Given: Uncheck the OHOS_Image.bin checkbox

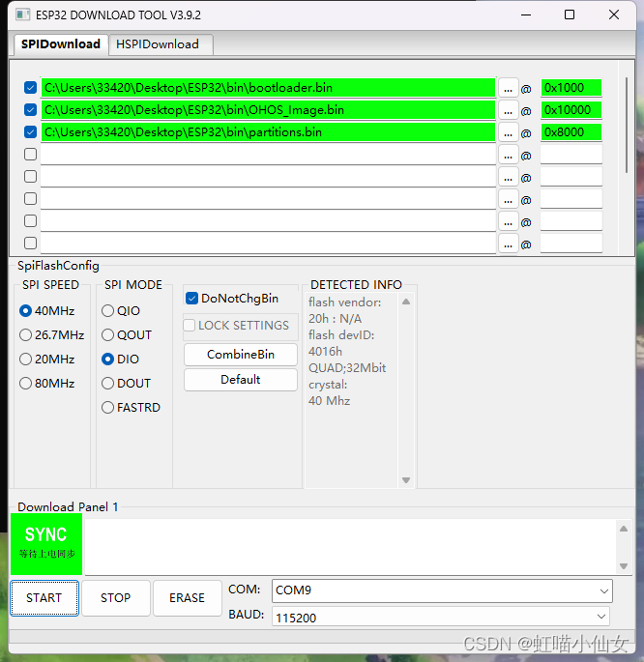Looking at the screenshot, I should pyautogui.click(x=30, y=110).
